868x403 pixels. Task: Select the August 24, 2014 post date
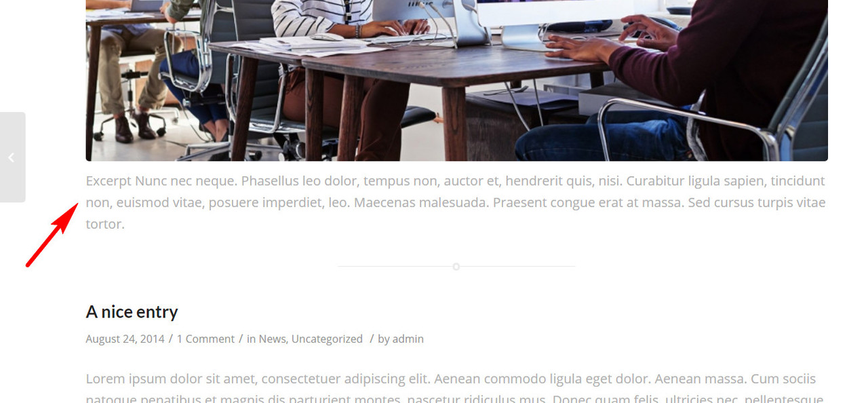pyautogui.click(x=125, y=339)
